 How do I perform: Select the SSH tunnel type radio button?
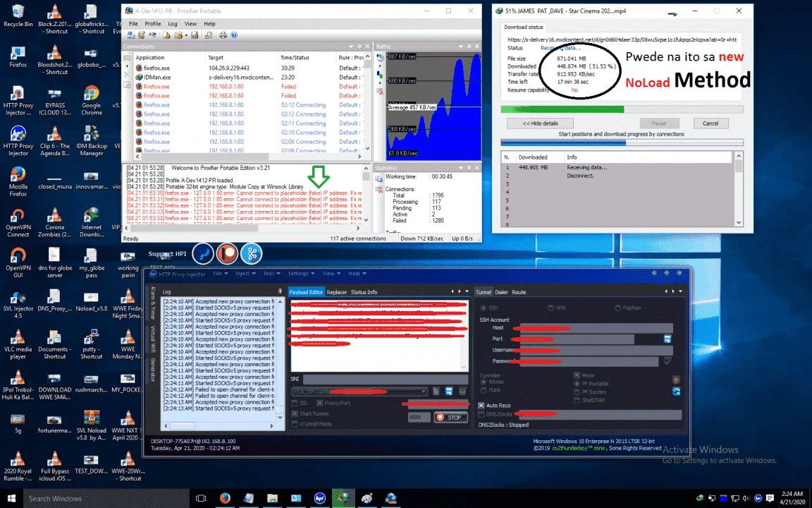[x=483, y=308]
